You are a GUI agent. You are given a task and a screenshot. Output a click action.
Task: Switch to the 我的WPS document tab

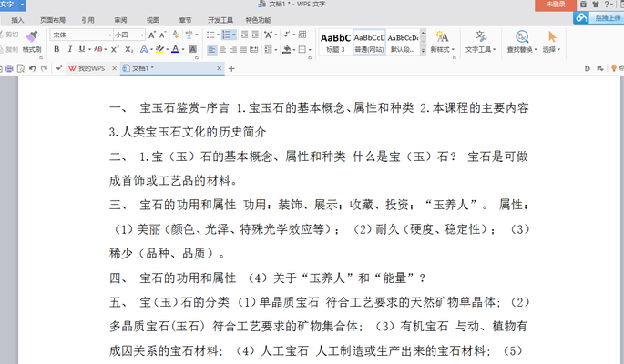click(91, 68)
